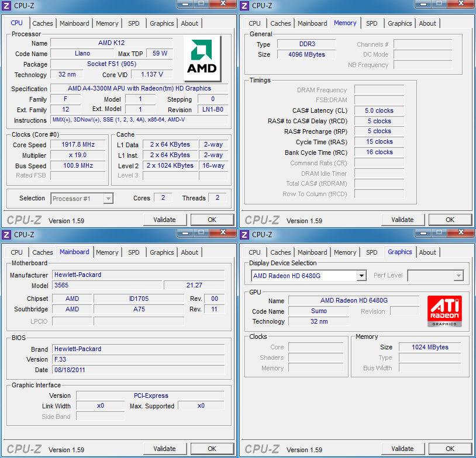Click the Package value Socket FS1 (905)
476x458 pixels.
112,64
